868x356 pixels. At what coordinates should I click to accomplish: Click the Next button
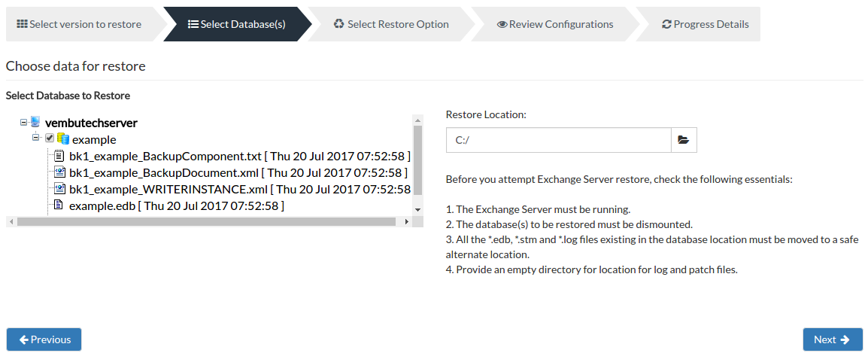pos(833,339)
